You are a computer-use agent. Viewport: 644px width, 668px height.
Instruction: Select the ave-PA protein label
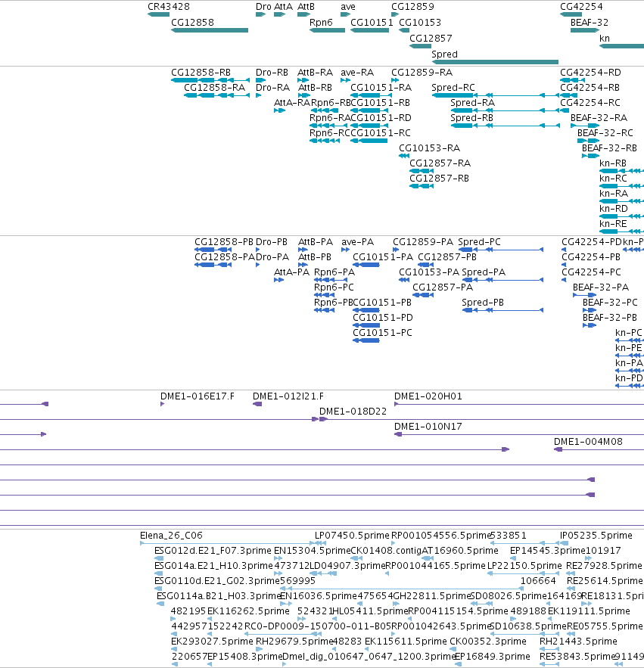click(358, 242)
